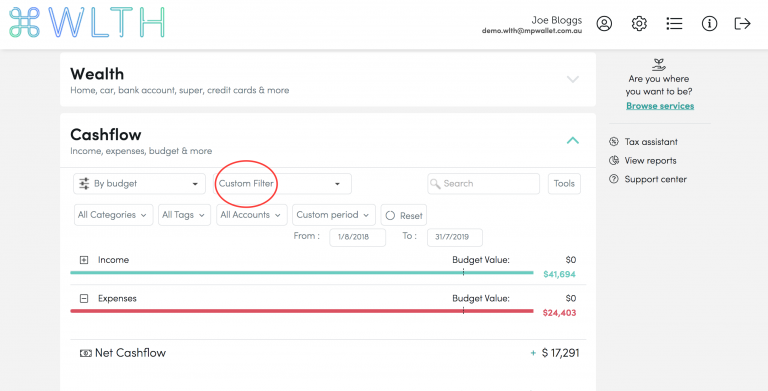Click the Tools button
Image resolution: width=768 pixels, height=391 pixels.
point(564,184)
